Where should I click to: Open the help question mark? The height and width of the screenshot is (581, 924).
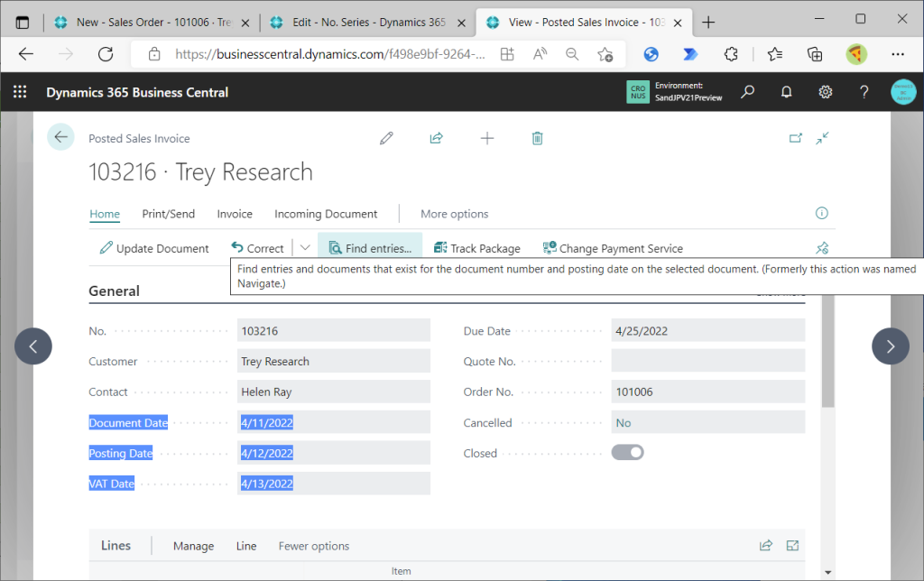(x=864, y=92)
